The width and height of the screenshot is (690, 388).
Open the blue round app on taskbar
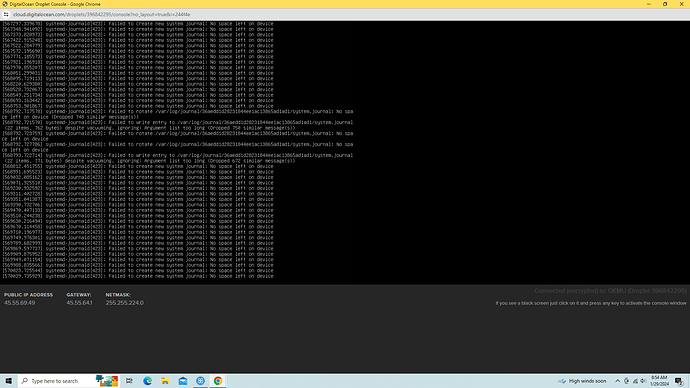click(x=200, y=381)
